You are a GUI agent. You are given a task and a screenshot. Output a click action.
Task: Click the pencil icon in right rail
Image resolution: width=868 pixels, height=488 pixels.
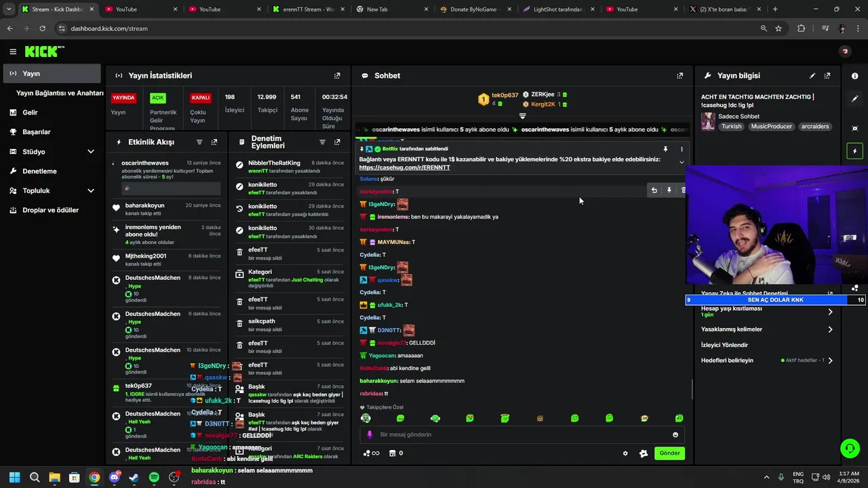click(854, 99)
